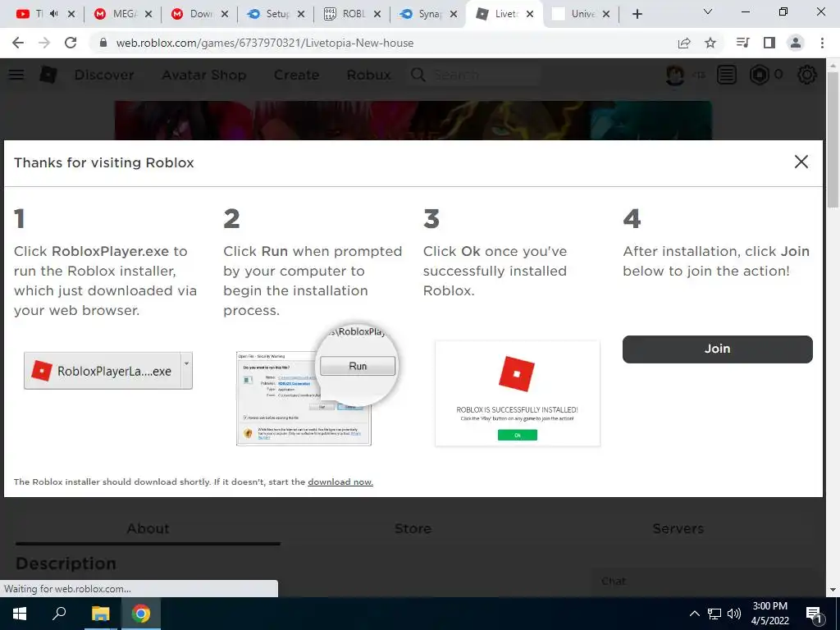The width and height of the screenshot is (840, 630).
Task: Select the About tab
Action: point(148,529)
